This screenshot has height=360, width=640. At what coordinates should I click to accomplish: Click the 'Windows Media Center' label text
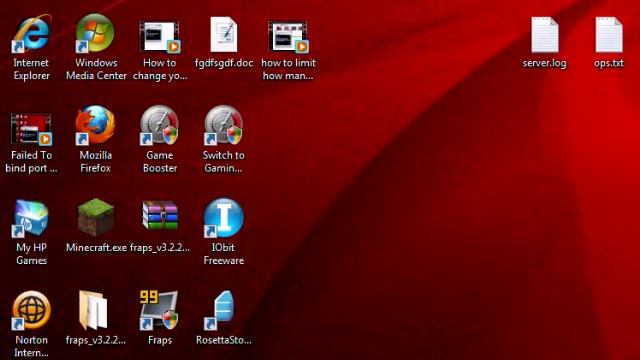(x=96, y=69)
